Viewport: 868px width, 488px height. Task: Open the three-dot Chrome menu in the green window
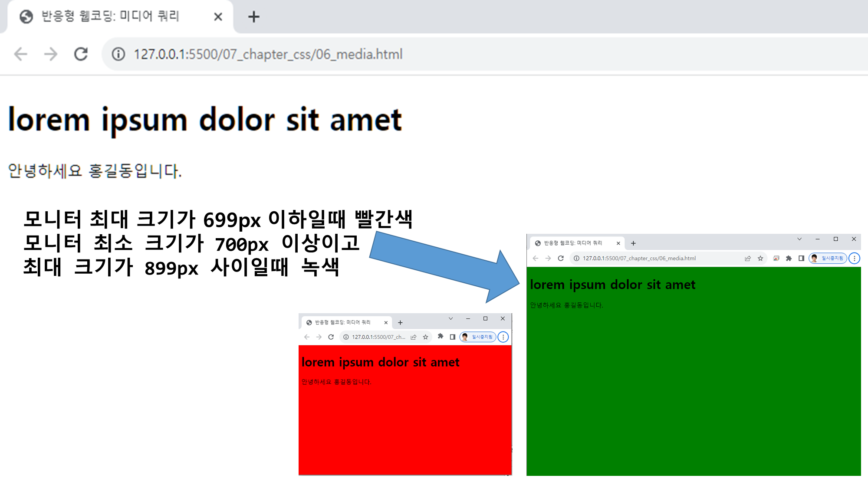click(854, 259)
